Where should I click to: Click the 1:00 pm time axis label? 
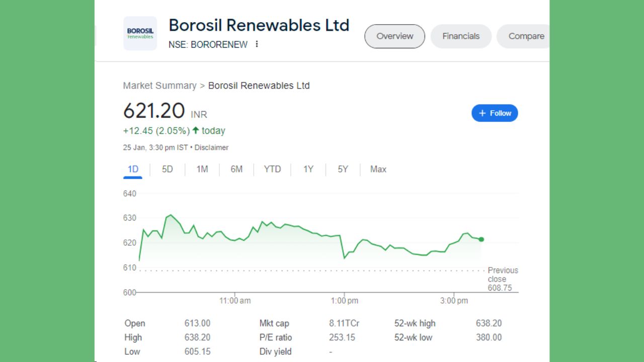pyautogui.click(x=345, y=301)
